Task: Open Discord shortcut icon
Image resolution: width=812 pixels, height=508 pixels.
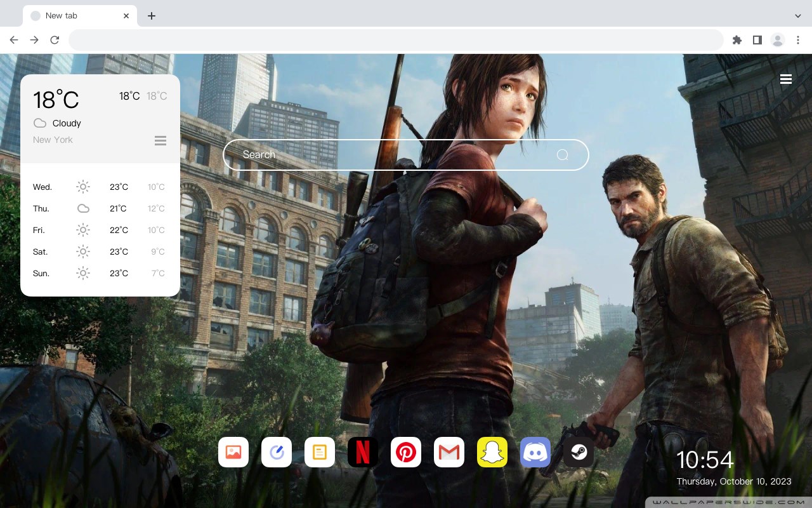Action: (535, 452)
